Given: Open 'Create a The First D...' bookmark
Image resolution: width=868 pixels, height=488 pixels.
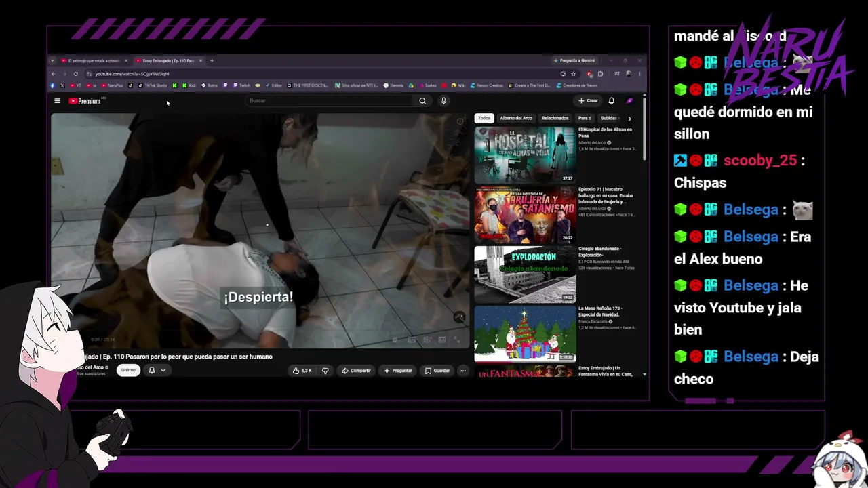Looking at the screenshot, I should tap(530, 85).
